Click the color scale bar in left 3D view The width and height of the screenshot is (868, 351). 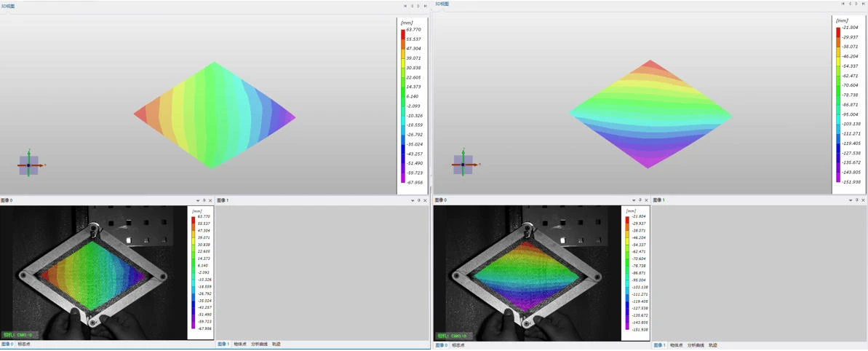pyautogui.click(x=403, y=106)
